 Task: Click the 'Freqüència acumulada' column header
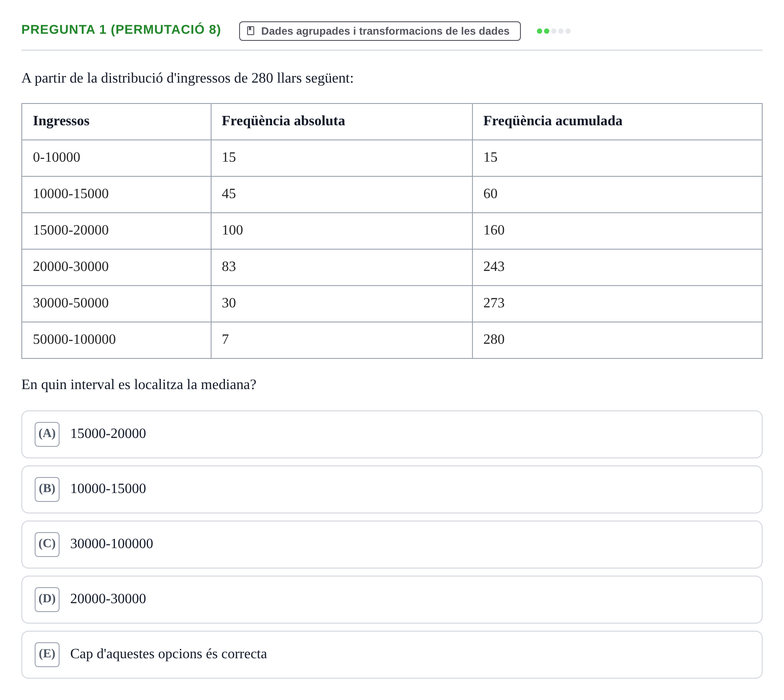click(x=617, y=122)
